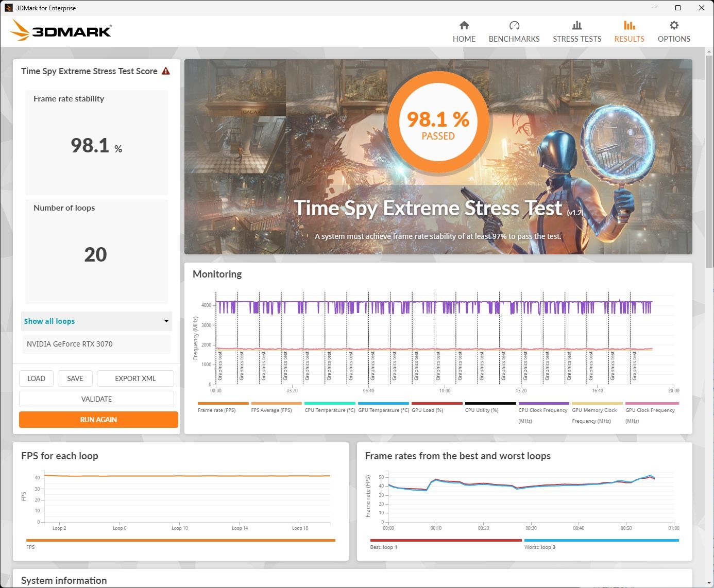Screen dimensions: 714x588
Task: Click the Stress Tests bar icon
Action: click(x=577, y=25)
